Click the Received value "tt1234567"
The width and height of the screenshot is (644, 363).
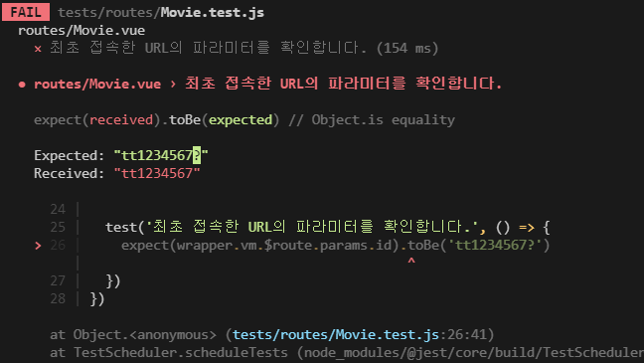click(157, 173)
